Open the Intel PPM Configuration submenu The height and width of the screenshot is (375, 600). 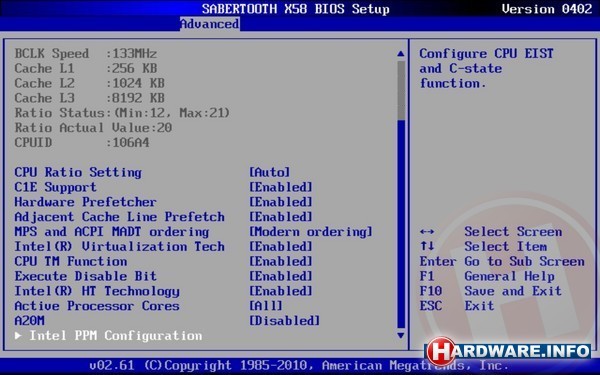click(x=116, y=336)
